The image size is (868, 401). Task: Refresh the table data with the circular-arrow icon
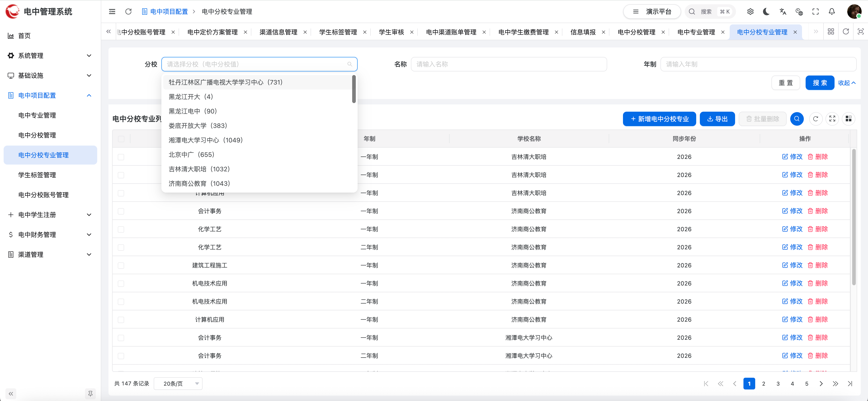(816, 119)
